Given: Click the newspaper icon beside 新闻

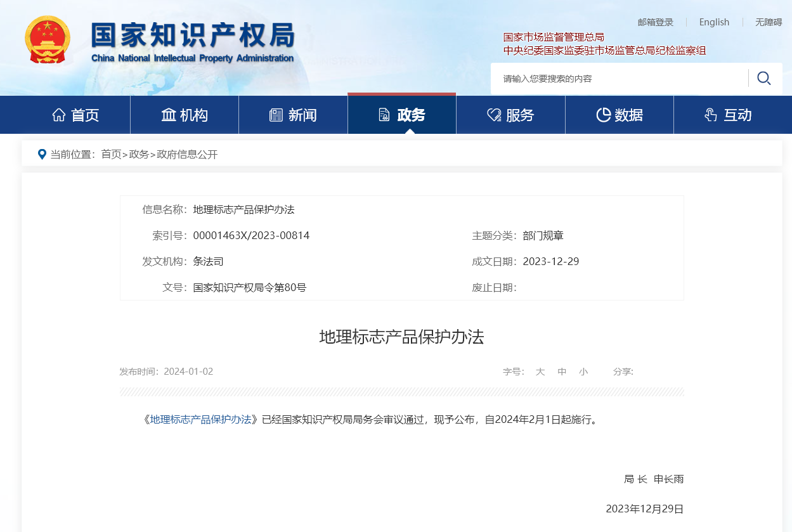Looking at the screenshot, I should point(276,115).
